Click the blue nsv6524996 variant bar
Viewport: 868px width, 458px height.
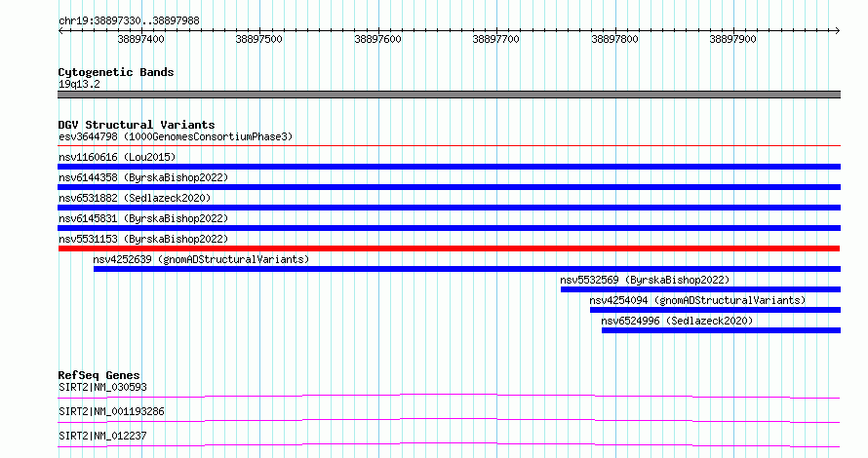[721, 330]
